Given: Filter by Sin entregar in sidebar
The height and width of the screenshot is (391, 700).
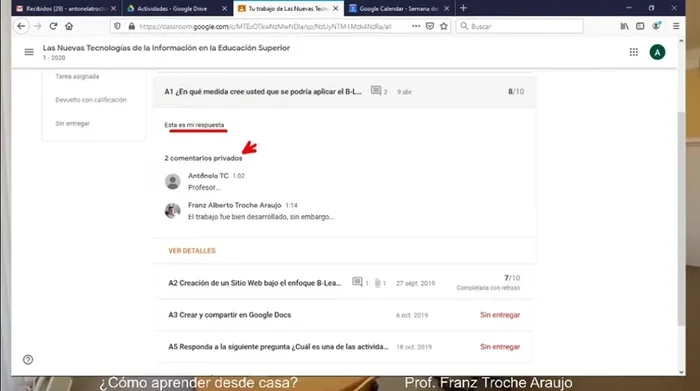Looking at the screenshot, I should [72, 124].
